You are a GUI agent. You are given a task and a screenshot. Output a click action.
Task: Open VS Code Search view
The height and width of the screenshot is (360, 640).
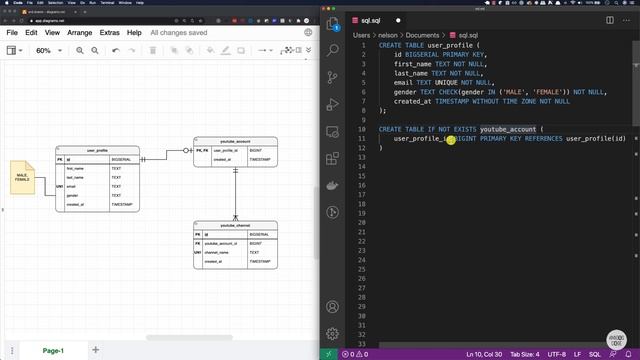tap(333, 50)
